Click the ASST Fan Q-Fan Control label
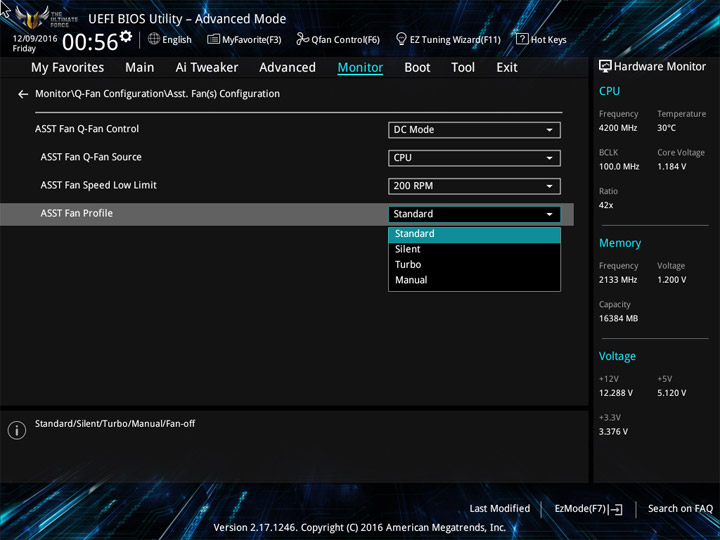Screen dimensions: 720x540 pyautogui.click(x=87, y=129)
